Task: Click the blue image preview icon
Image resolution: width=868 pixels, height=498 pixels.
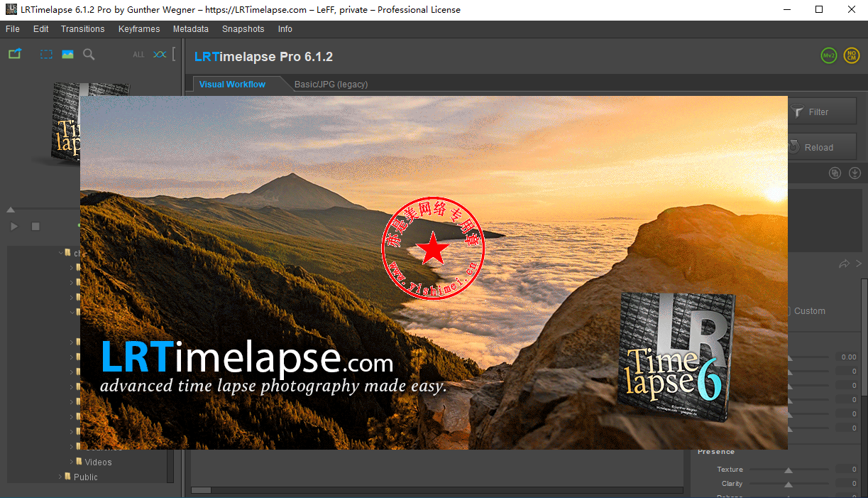Action: tap(67, 54)
